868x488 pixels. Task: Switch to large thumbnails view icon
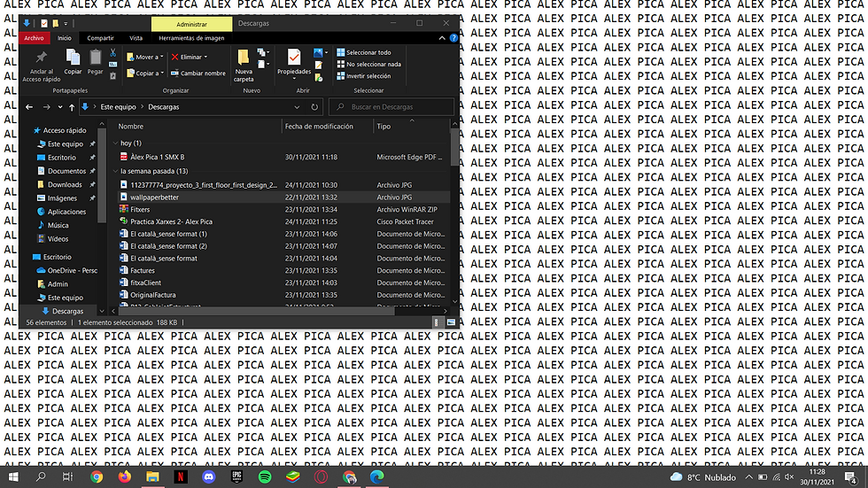click(451, 322)
